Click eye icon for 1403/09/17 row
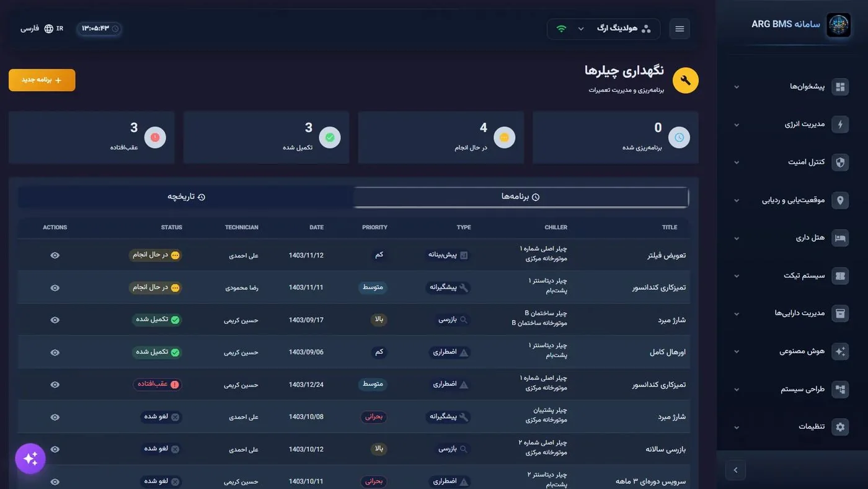The height and width of the screenshot is (489, 868). 55,320
